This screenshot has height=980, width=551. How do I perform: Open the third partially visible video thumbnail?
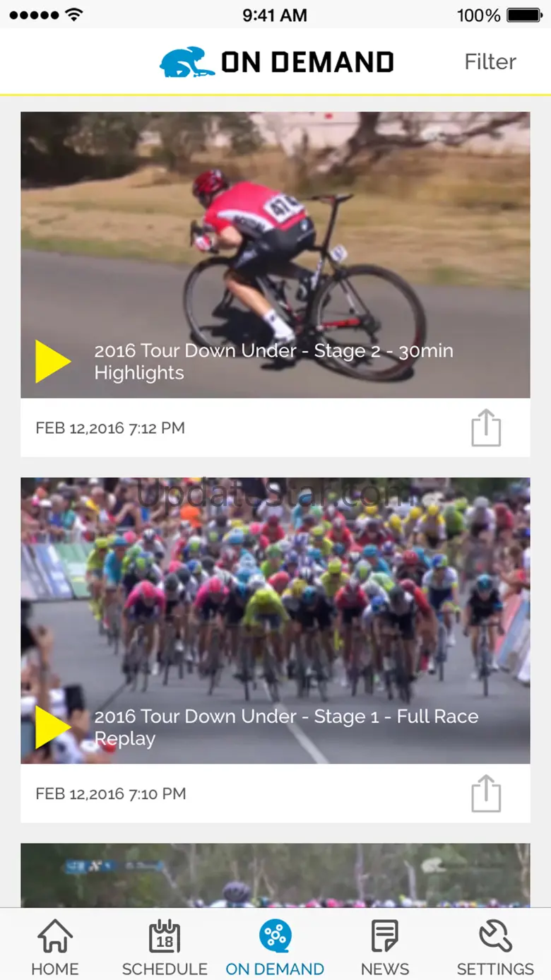tap(275, 875)
